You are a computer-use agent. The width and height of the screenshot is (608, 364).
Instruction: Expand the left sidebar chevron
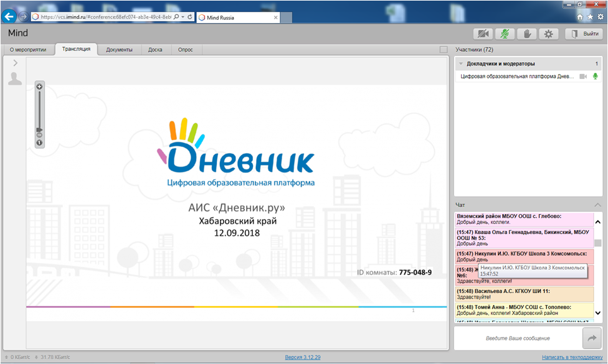point(16,63)
